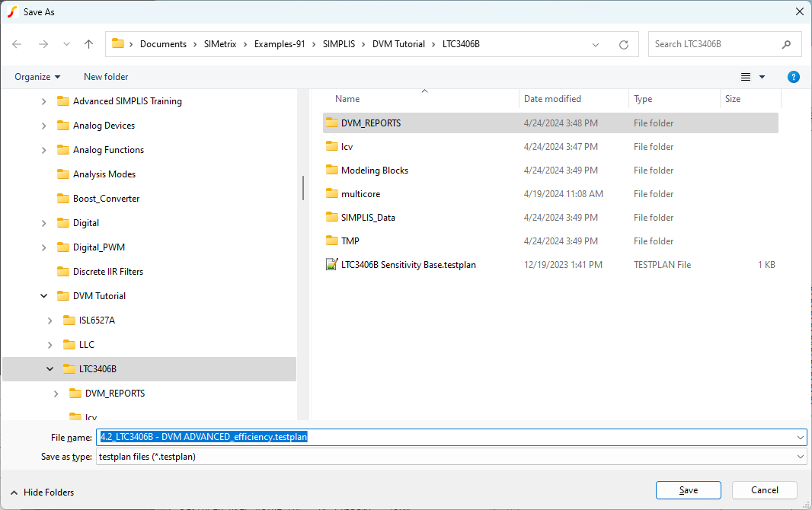Open the Organize menu
The image size is (812, 510).
37,77
